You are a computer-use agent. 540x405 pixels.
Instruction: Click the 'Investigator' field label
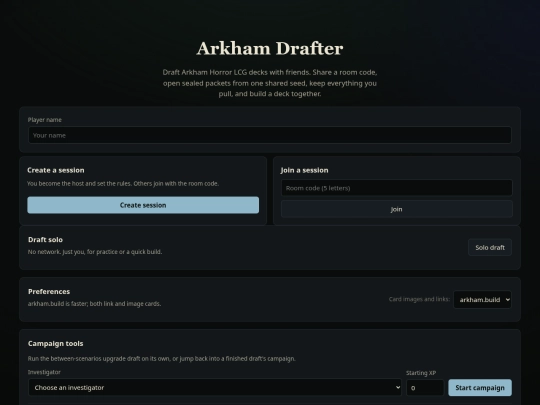(x=44, y=372)
